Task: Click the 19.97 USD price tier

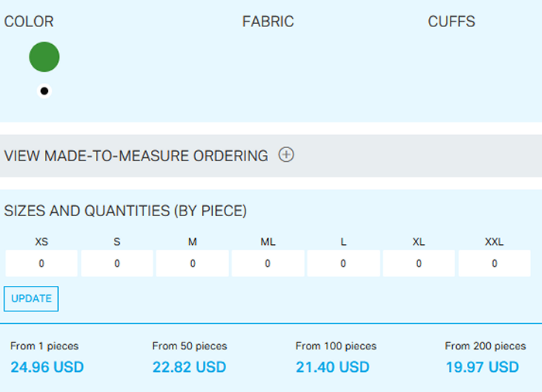Action: [482, 366]
